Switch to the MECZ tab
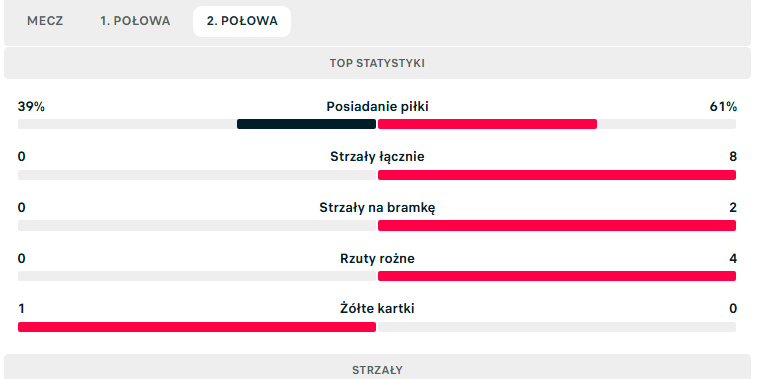Screen dimensions: 762x379 tap(45, 21)
